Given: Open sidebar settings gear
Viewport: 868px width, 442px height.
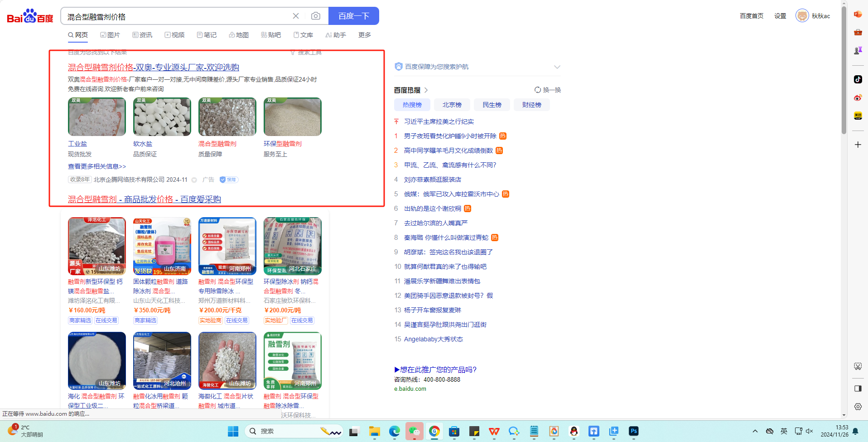Looking at the screenshot, I should click(858, 407).
